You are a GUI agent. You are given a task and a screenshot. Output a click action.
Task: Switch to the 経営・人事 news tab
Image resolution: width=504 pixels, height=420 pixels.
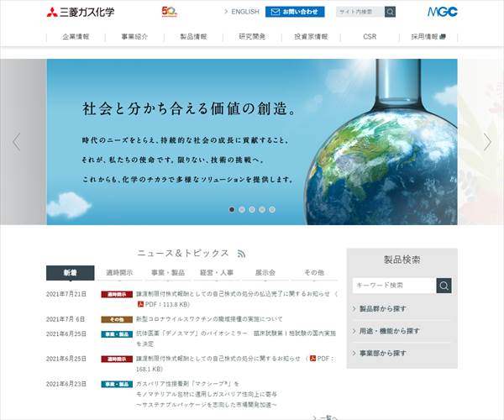coord(217,273)
